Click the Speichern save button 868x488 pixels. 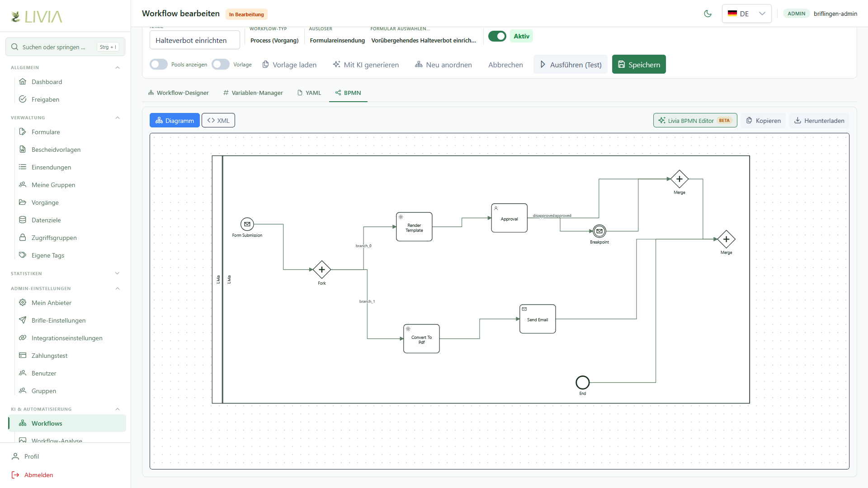click(x=639, y=64)
